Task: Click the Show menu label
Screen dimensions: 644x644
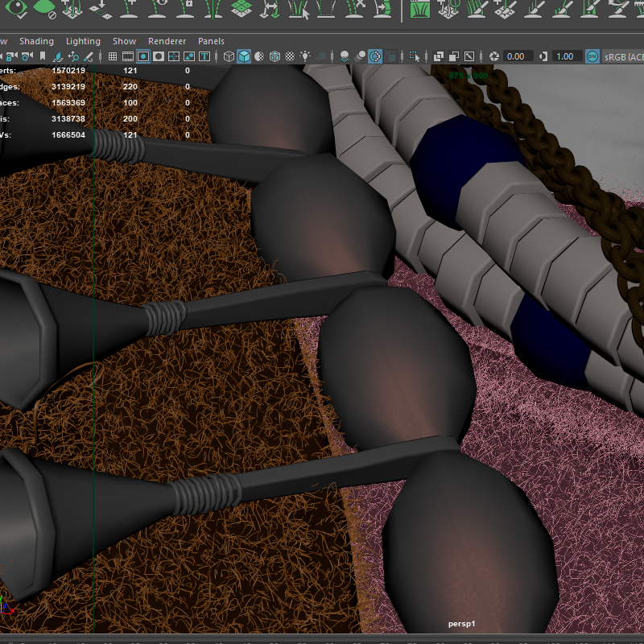Action: point(124,41)
